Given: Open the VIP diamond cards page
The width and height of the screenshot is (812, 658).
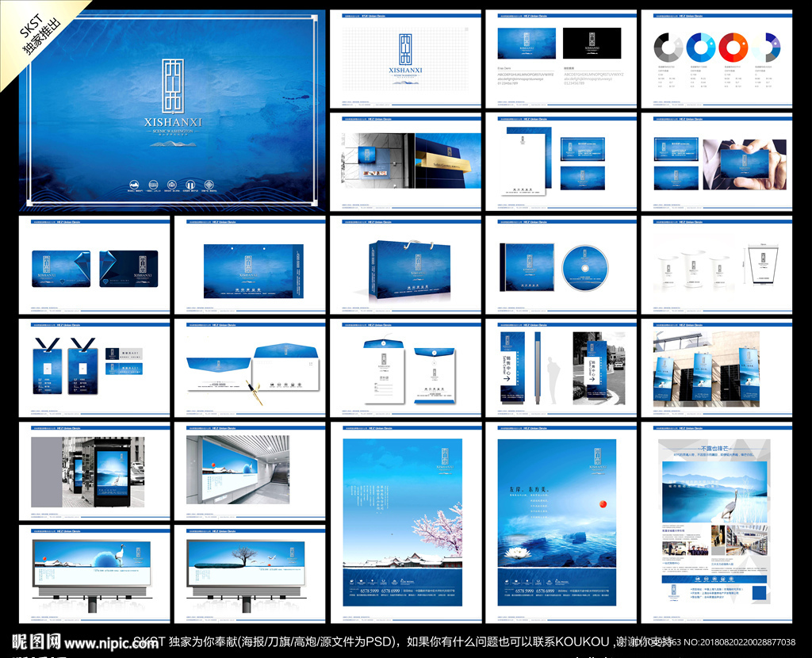Looking at the screenshot, I should (x=94, y=266).
